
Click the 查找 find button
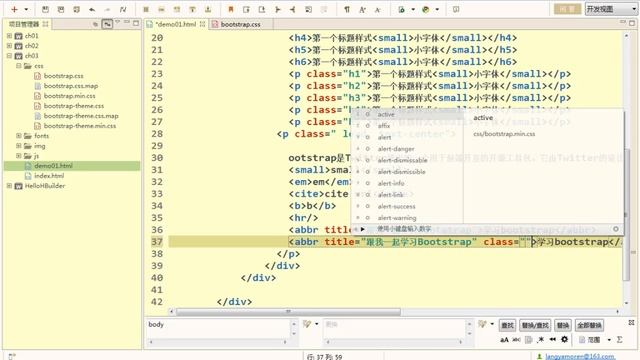click(x=507, y=325)
